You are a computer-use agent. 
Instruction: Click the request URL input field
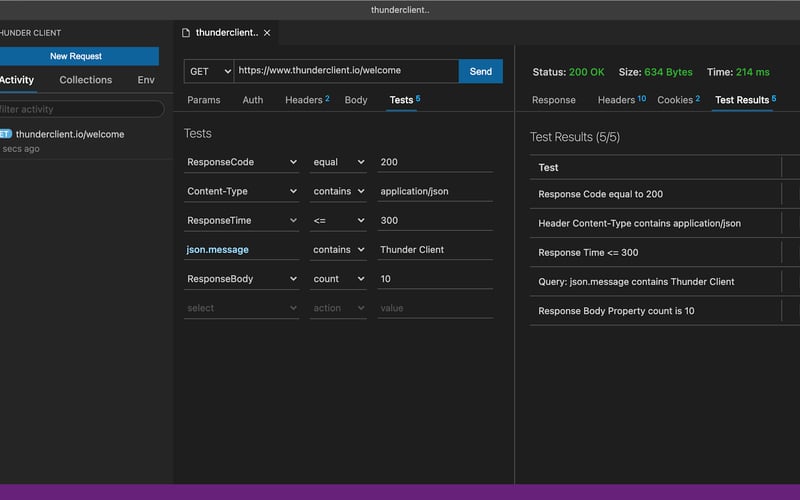coord(346,71)
